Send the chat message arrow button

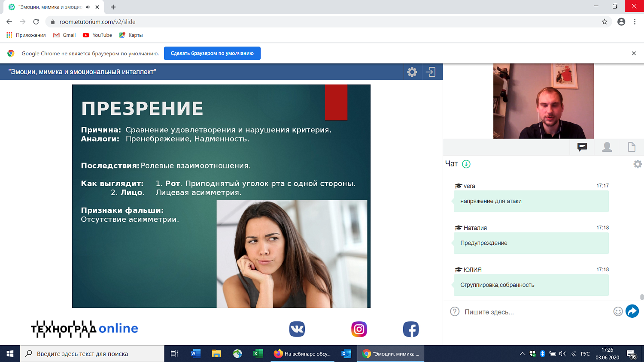632,311
